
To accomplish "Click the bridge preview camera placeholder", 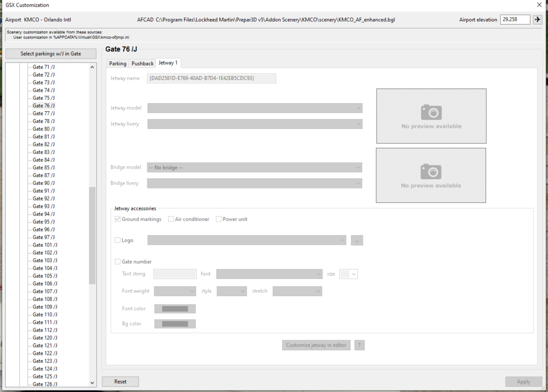I will 431,175.
